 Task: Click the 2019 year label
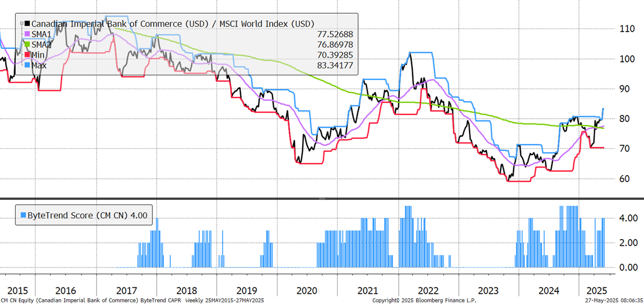coord(246,290)
